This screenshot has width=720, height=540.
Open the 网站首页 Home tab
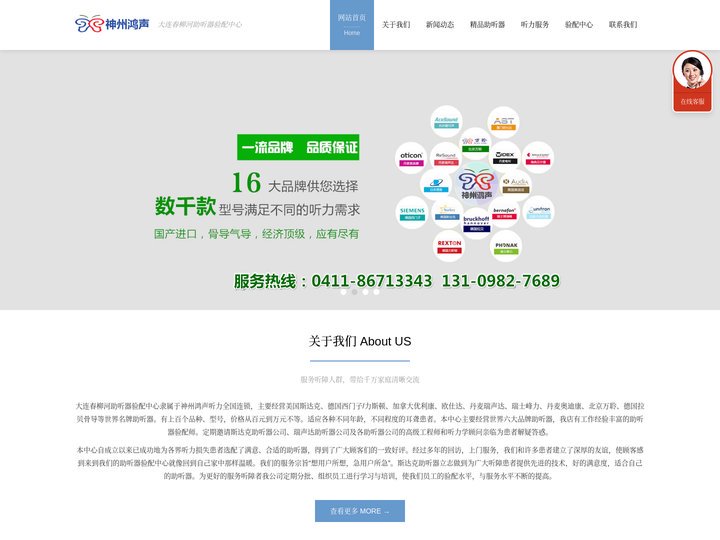click(x=352, y=25)
